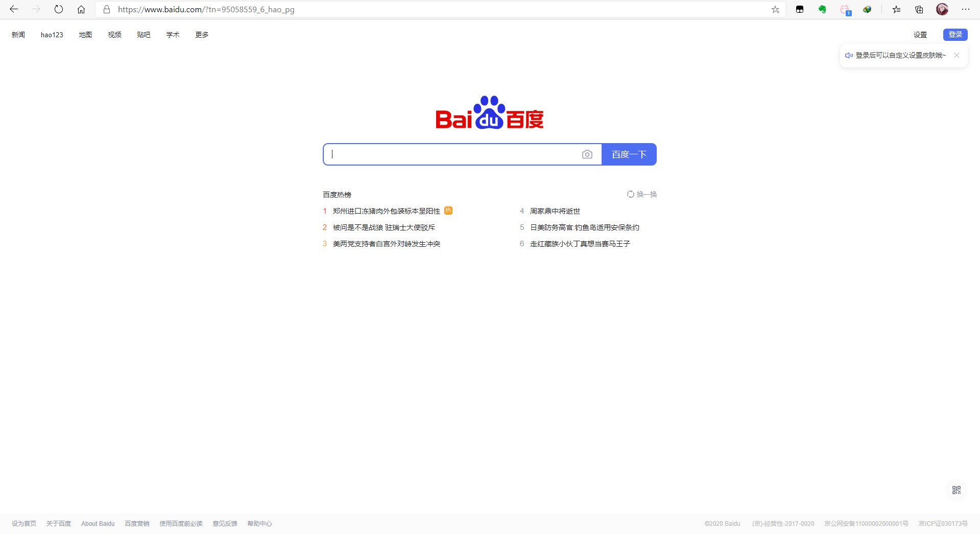Click 设为首页 in the footer
This screenshot has height=534, width=980.
coord(24,524)
